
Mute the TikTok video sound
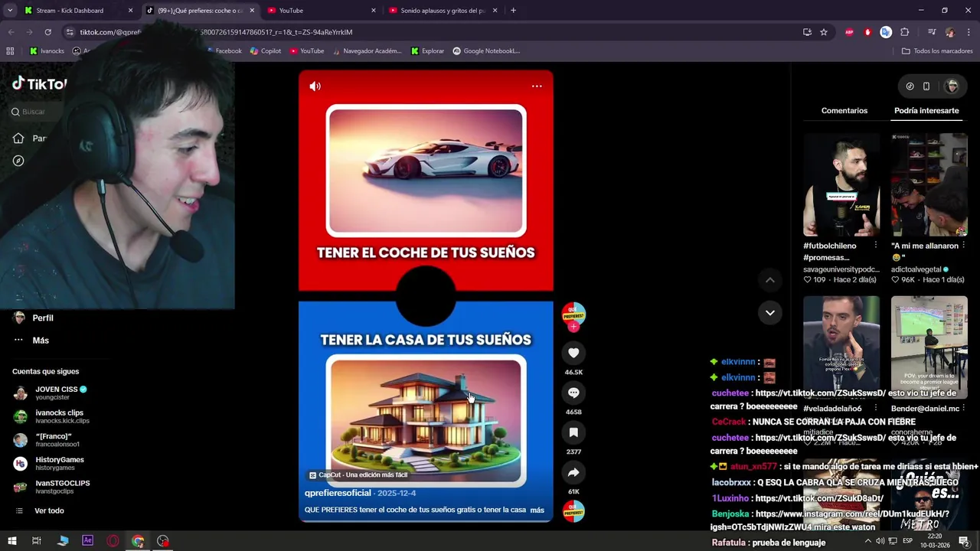315,86
